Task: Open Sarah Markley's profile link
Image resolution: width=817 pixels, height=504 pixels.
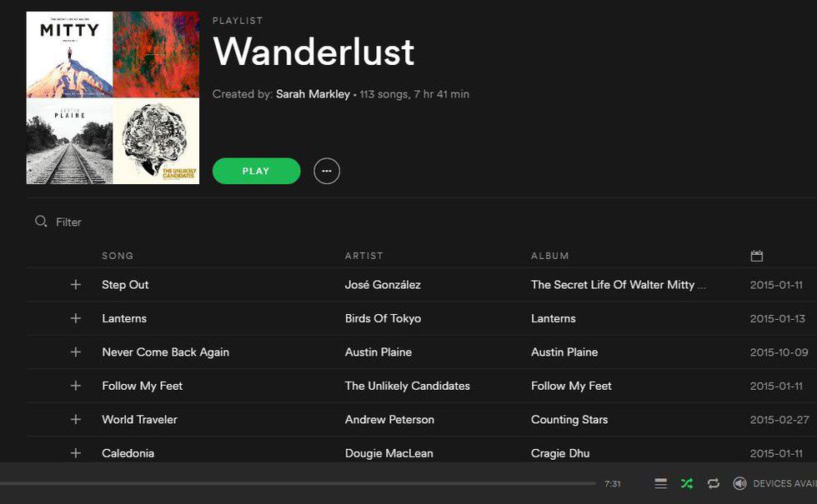Action: [313, 94]
